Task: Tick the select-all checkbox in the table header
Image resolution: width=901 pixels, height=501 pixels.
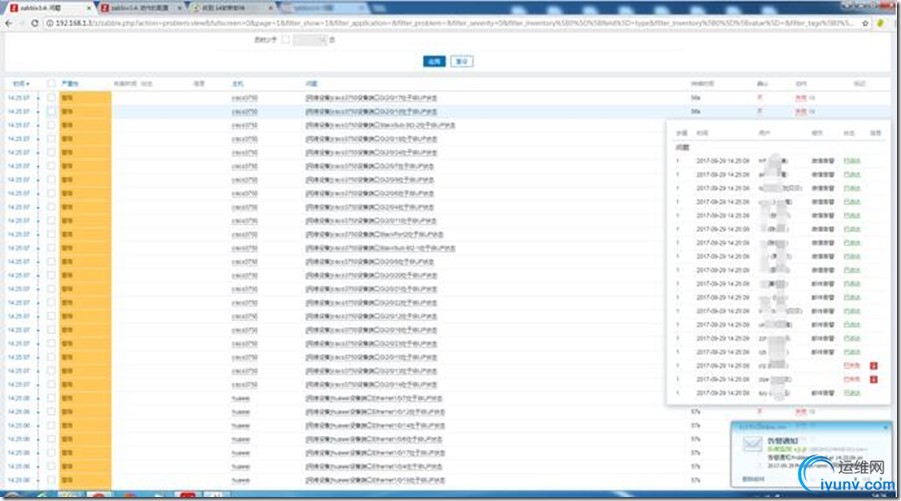Action: 51,84
